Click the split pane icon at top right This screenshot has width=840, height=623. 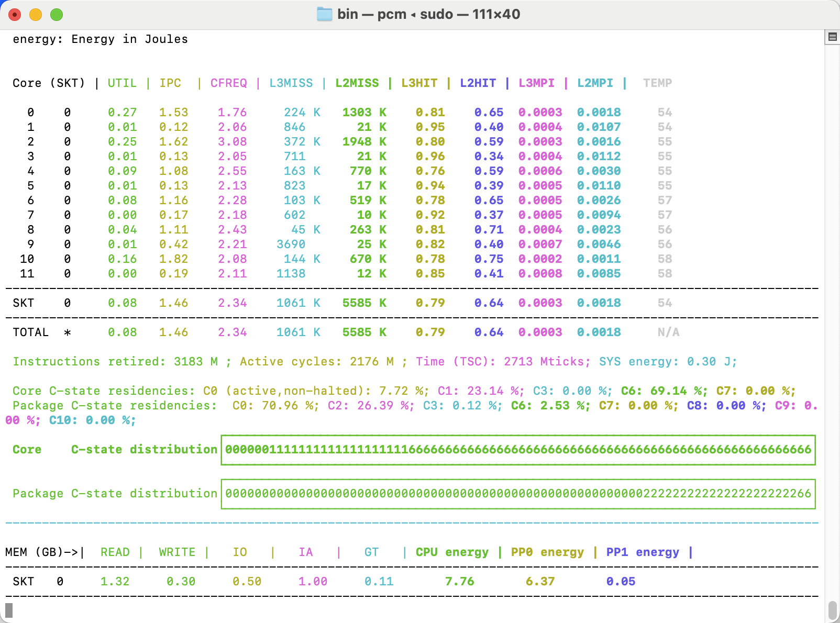pos(832,37)
